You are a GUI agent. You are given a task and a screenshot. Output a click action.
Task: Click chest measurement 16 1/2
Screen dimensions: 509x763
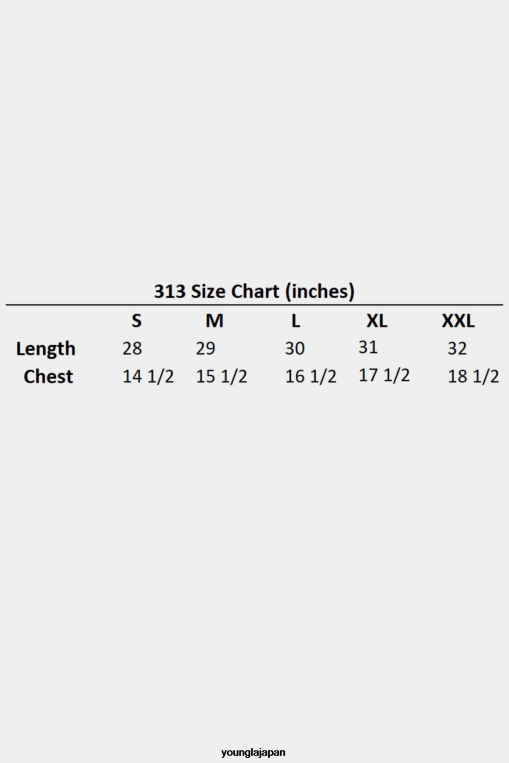coord(310,376)
